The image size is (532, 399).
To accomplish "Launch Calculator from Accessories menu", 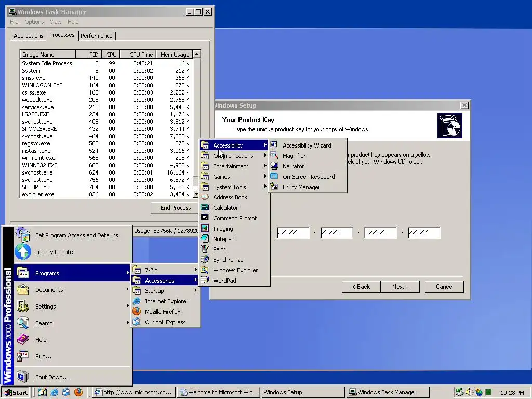I will click(234, 208).
